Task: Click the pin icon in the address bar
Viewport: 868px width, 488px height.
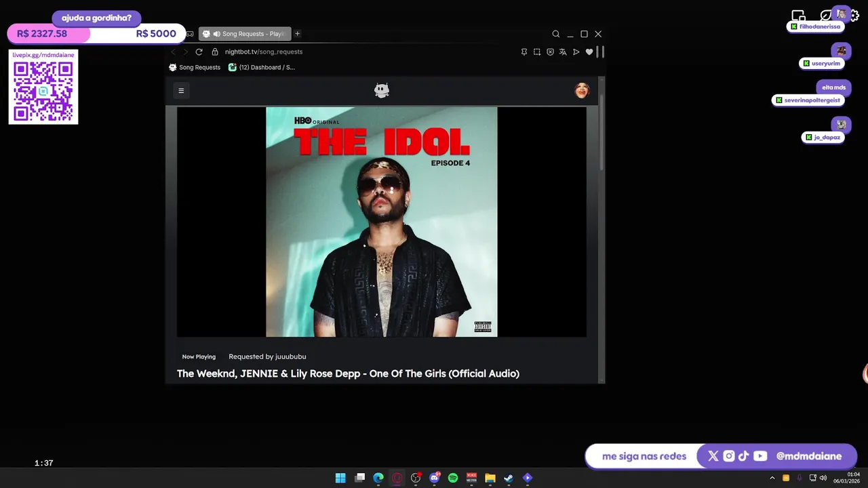Action: (524, 52)
